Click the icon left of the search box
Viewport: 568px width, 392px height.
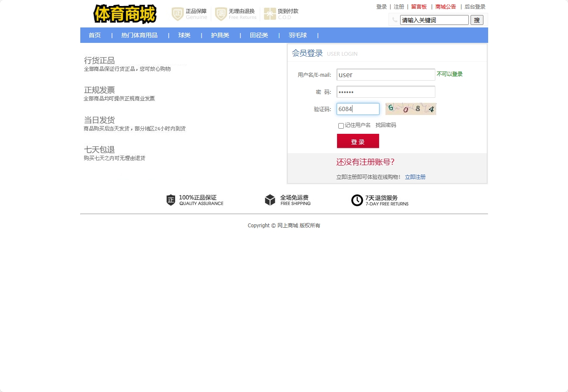pos(394,20)
